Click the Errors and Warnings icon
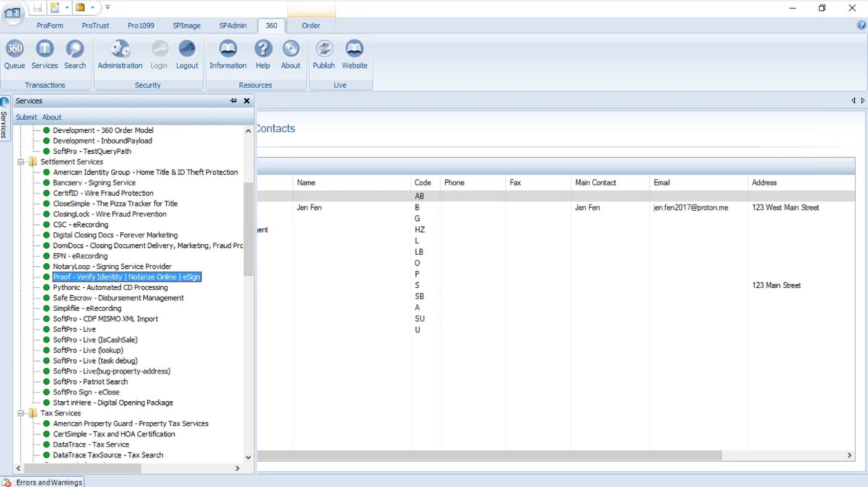This screenshot has height=487, width=868. [6, 482]
